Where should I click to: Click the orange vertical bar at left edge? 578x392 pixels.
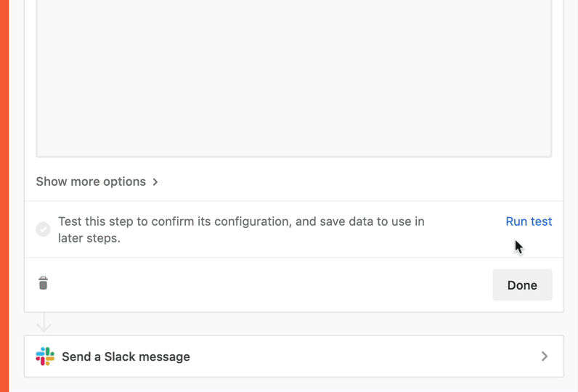[x=4, y=196]
